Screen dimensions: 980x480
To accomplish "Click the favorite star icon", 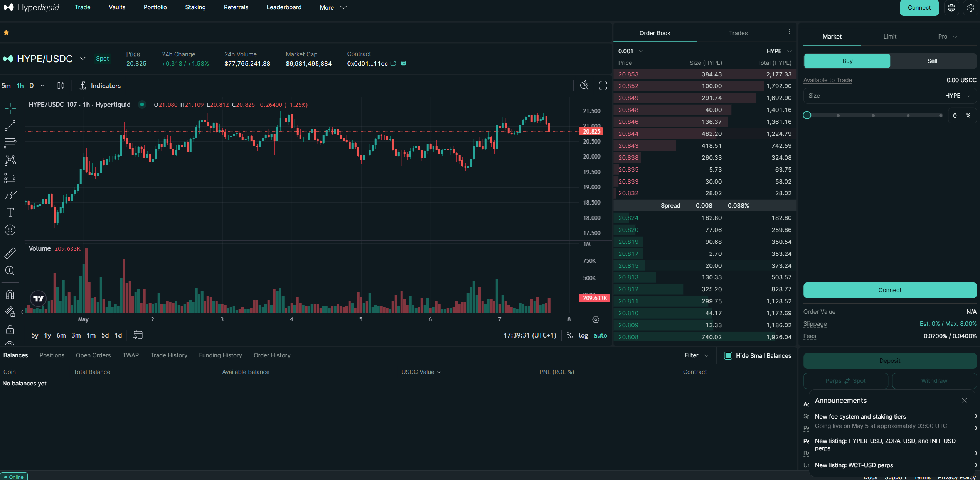I will (x=6, y=33).
